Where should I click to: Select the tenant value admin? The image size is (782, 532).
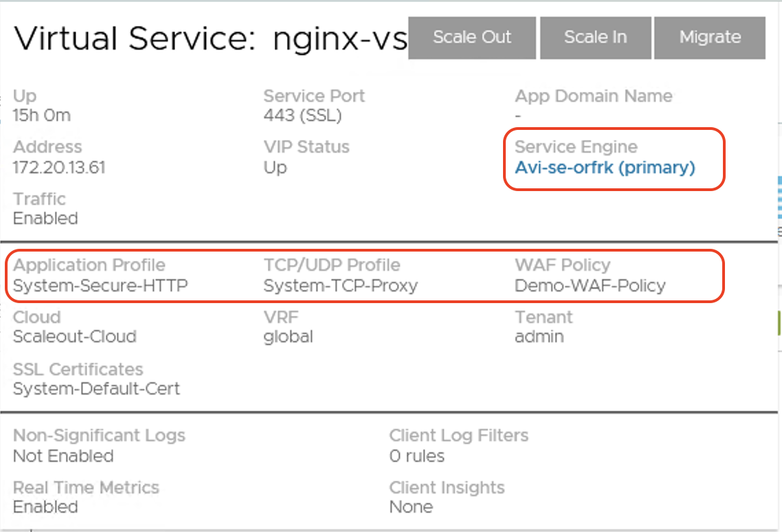click(x=539, y=337)
